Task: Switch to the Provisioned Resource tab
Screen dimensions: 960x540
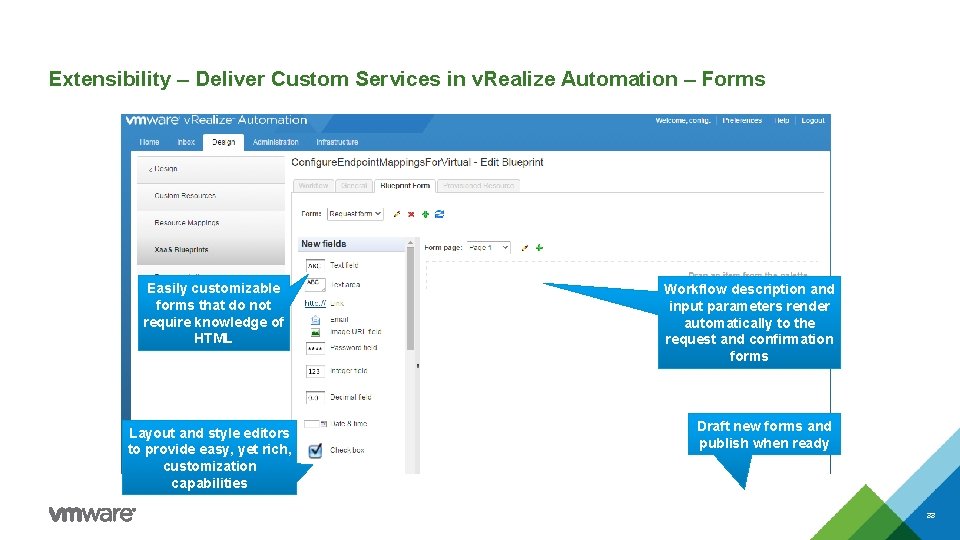Action: (479, 186)
